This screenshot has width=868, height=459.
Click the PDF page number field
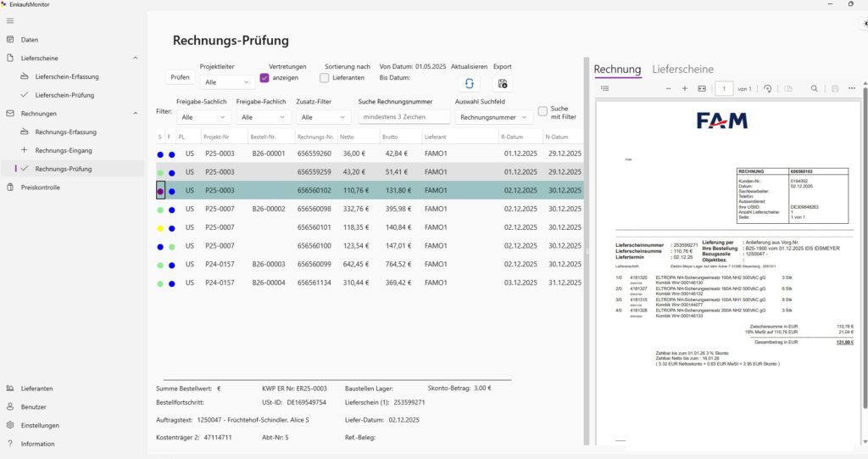coord(724,89)
